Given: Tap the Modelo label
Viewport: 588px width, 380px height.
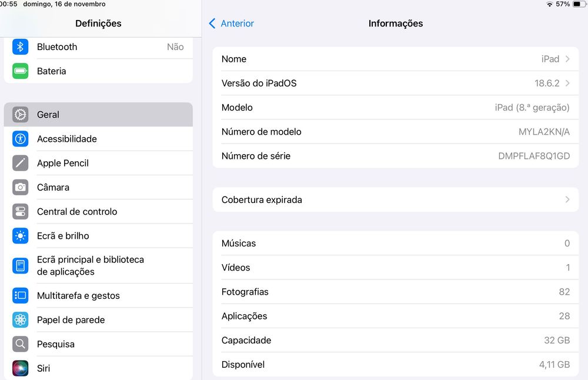Looking at the screenshot, I should pyautogui.click(x=237, y=107).
